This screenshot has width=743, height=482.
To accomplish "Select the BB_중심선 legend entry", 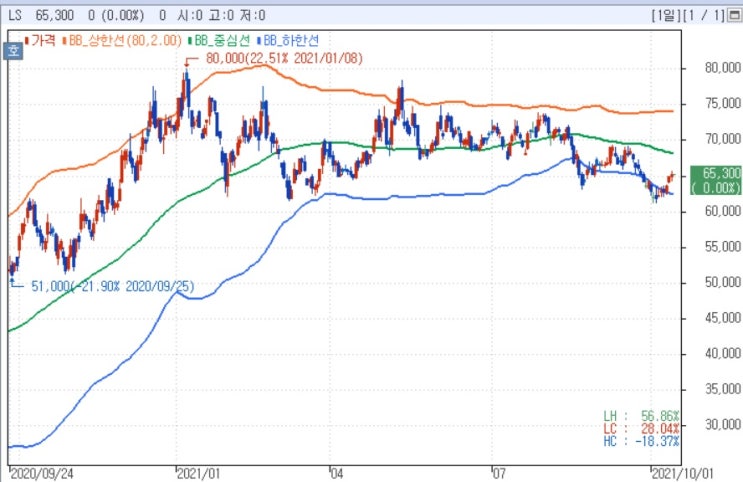I will coord(219,40).
